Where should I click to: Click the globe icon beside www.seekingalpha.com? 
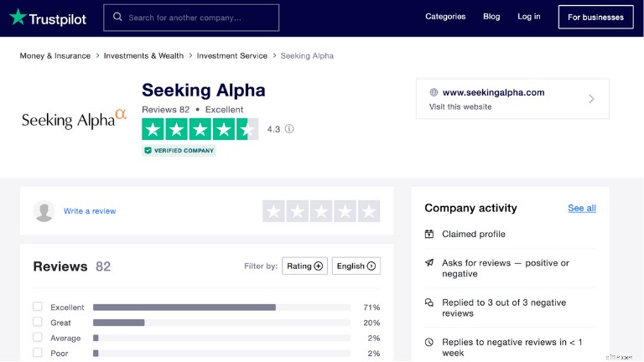coord(434,92)
